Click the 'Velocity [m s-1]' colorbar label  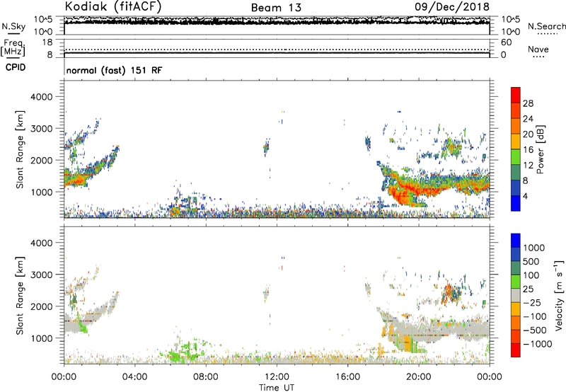[x=559, y=295]
